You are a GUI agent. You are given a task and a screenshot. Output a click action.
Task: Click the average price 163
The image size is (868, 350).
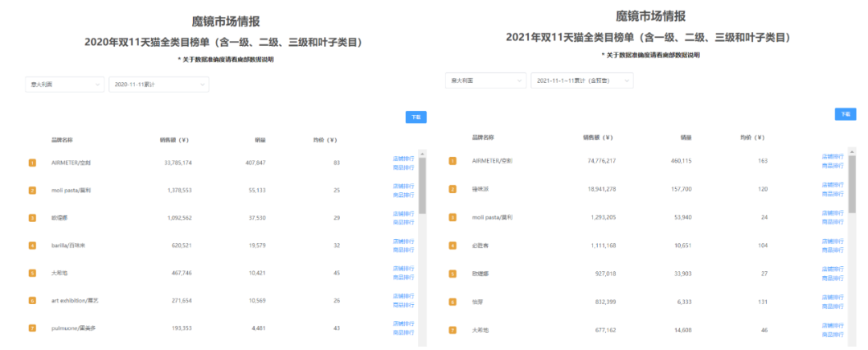(x=764, y=161)
